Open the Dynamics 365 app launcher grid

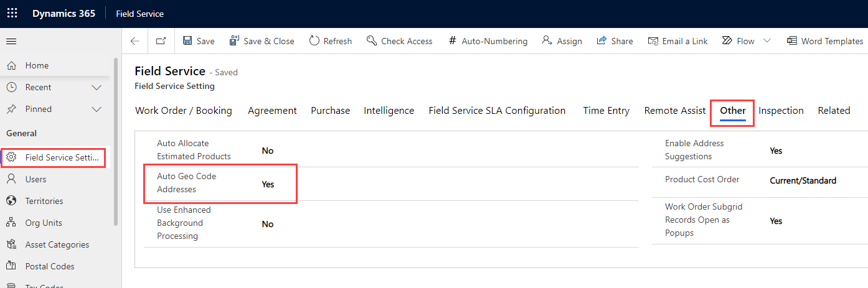[x=12, y=13]
